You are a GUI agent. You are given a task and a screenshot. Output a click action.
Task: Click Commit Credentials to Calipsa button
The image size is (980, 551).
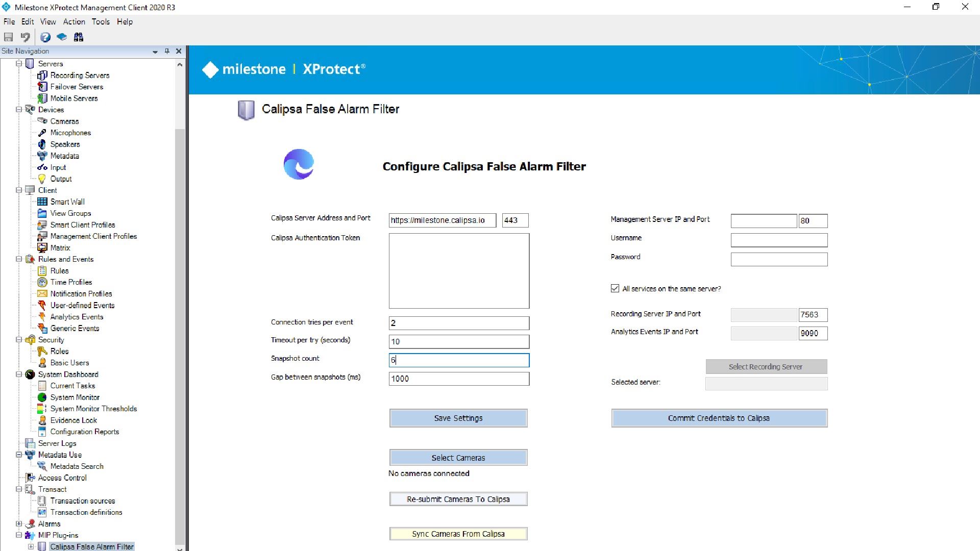click(x=719, y=418)
